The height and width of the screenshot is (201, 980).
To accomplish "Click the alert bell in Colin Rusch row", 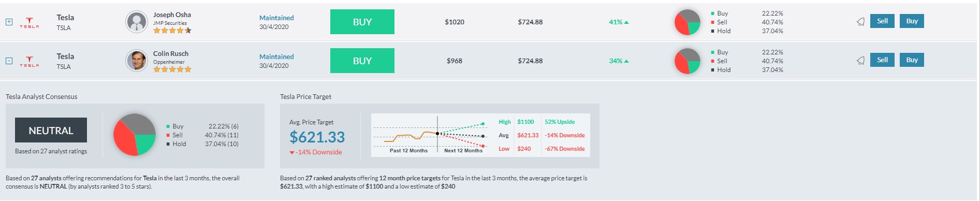I will point(860,61).
